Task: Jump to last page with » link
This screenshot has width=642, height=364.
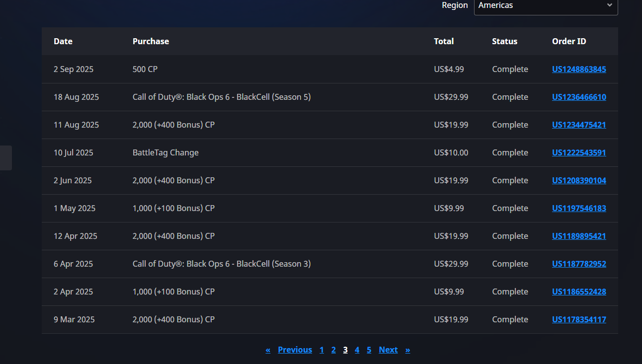Action: pos(407,350)
